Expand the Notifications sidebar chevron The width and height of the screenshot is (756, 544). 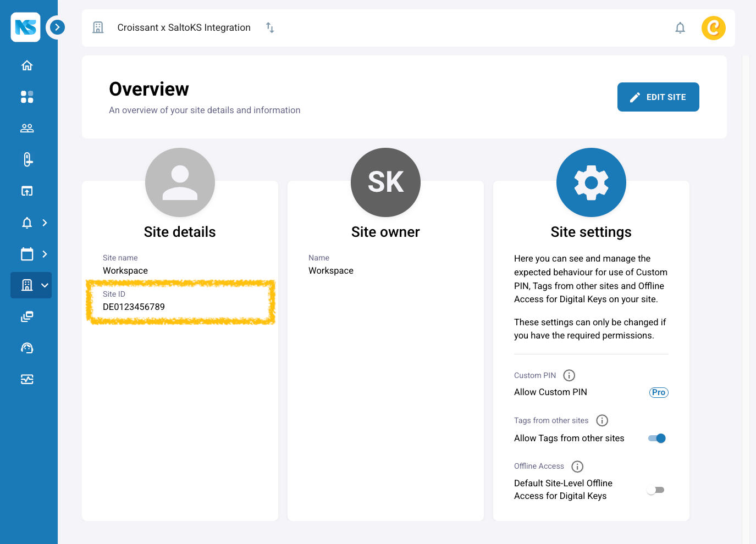(45, 223)
